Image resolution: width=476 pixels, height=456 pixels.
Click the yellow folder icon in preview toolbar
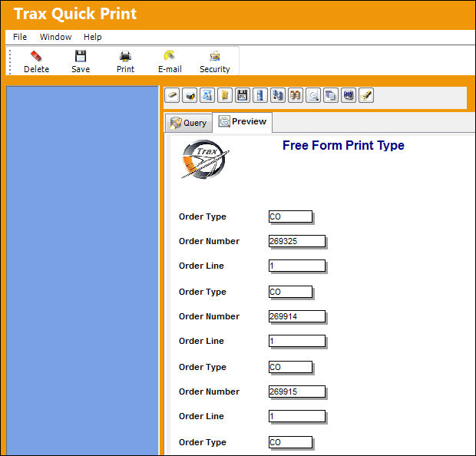[225, 95]
